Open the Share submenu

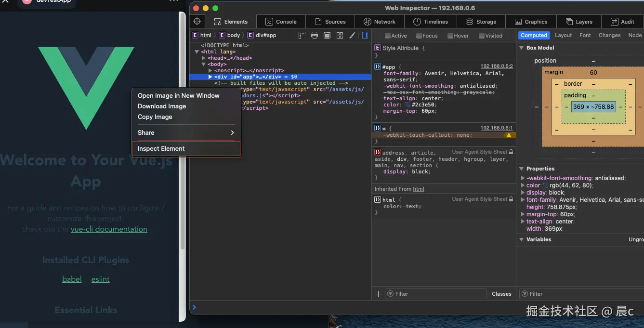coord(186,133)
